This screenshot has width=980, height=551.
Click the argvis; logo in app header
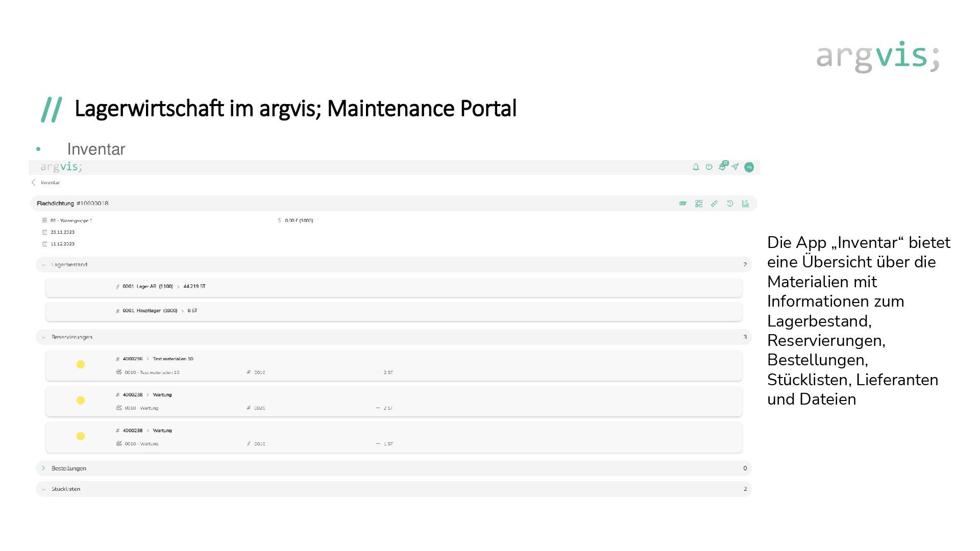(x=61, y=167)
